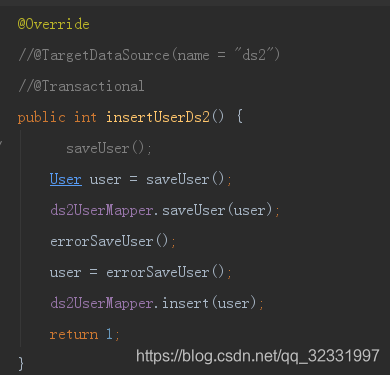The width and height of the screenshot is (390, 375).
Task: Click 'saveUser()' in the User user assignment
Action: click(185, 179)
